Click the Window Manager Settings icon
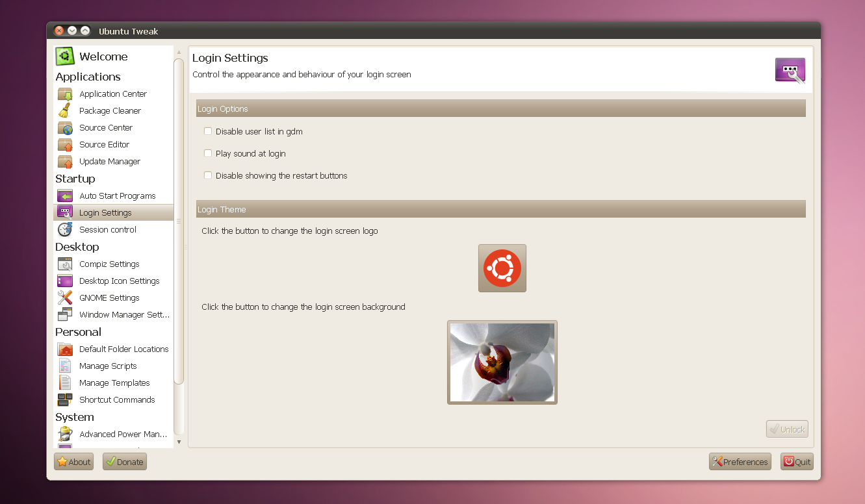865x504 pixels. (65, 315)
